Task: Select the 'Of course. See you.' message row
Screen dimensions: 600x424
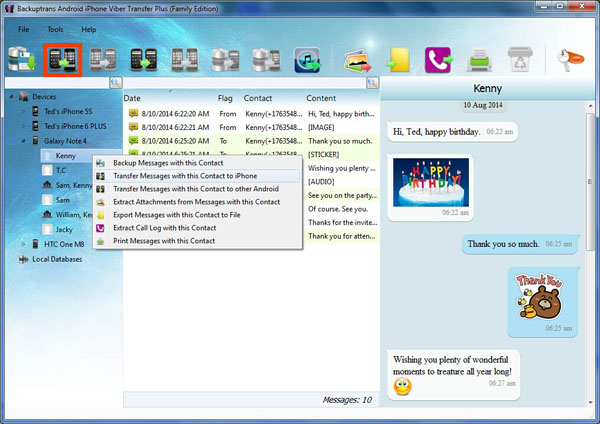Action: [342, 209]
